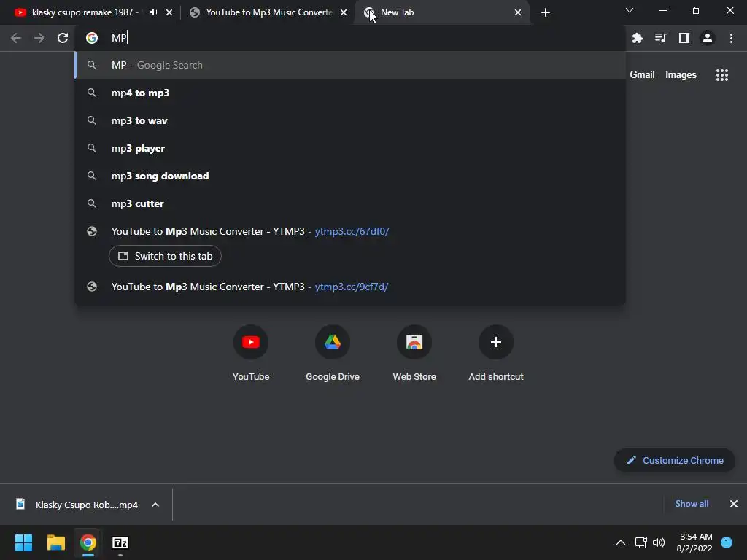Click the YouTube shortcut icon
Screen dimensions: 747x560
pos(251,342)
